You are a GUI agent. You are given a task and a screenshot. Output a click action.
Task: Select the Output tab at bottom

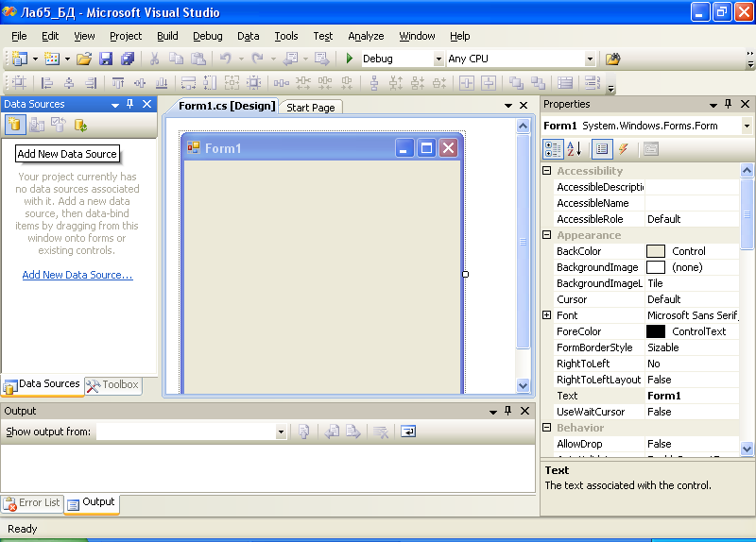(x=92, y=503)
